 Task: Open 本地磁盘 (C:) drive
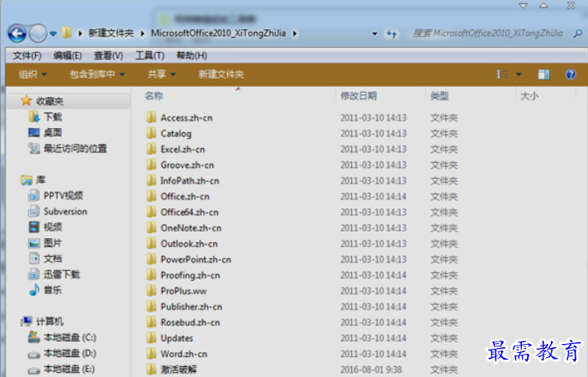[69, 337]
